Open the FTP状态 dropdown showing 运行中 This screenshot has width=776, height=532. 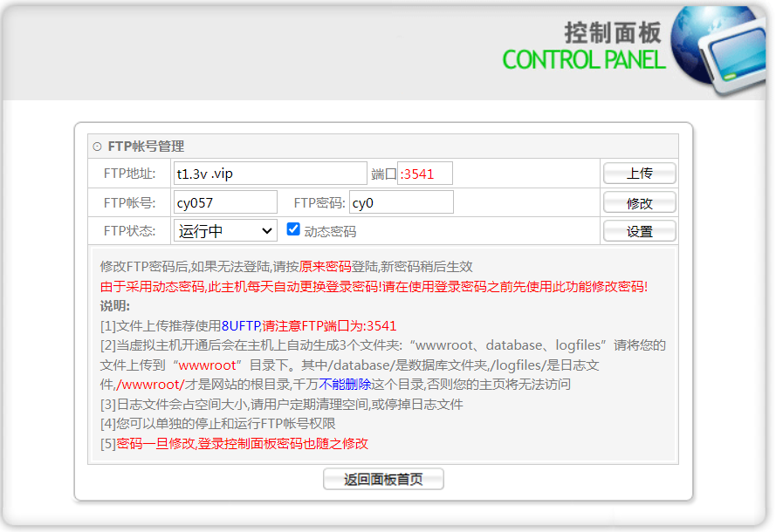[226, 231]
